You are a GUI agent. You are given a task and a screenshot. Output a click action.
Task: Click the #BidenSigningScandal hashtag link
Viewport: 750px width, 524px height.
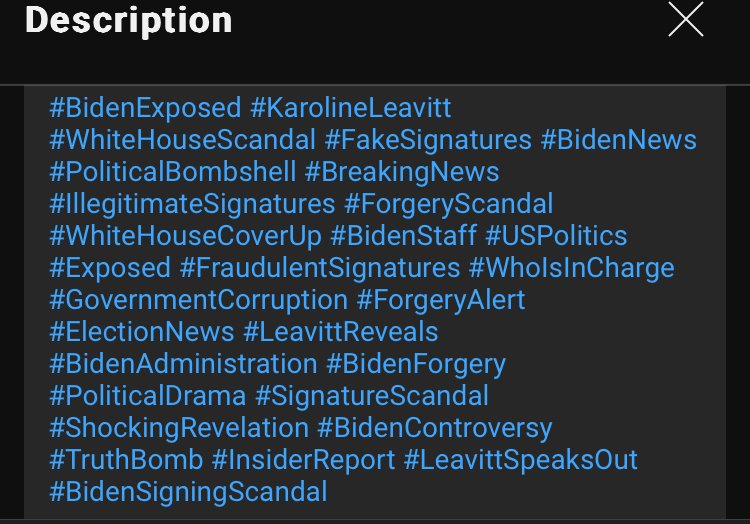(x=188, y=491)
